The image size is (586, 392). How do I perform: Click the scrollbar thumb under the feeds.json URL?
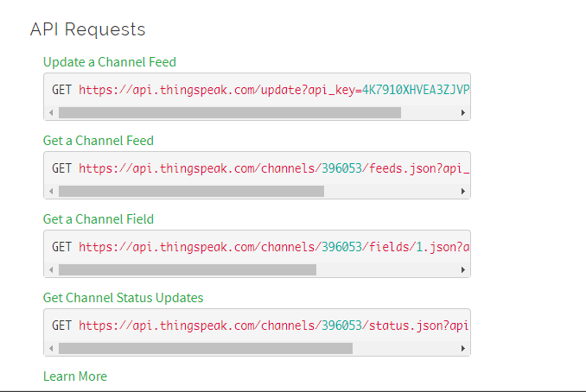coord(191,191)
